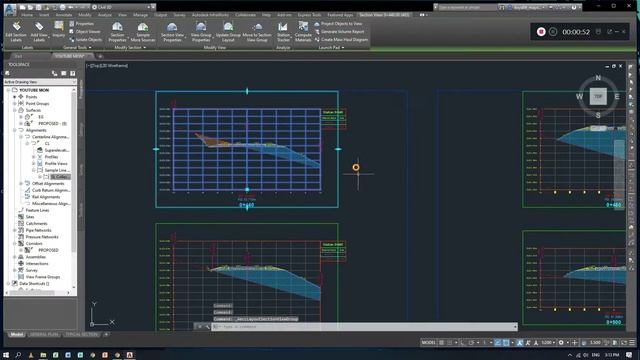Viewport: 640px width, 360px height.
Task: Open the Civil 3D application menu logo
Action: [x=10, y=9]
